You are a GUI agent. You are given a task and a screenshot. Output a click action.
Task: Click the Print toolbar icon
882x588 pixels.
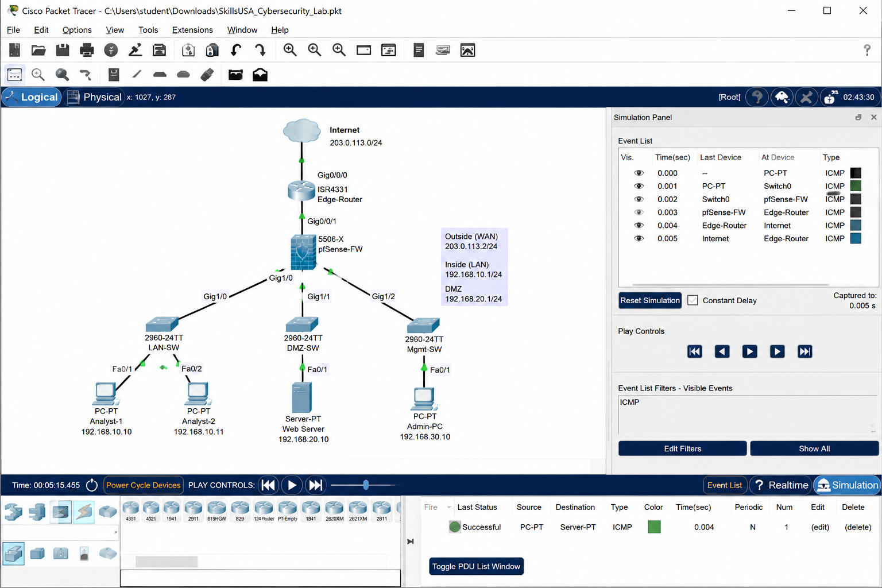[x=87, y=51]
